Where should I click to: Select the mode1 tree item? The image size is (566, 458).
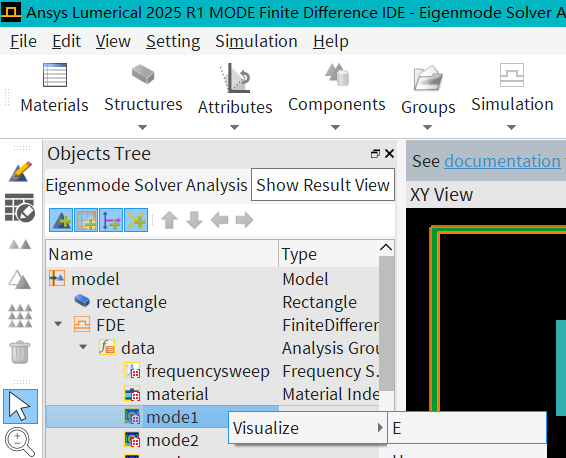tap(172, 418)
